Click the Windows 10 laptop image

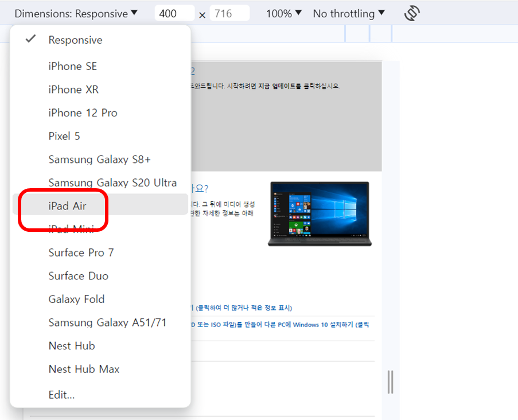320,214
